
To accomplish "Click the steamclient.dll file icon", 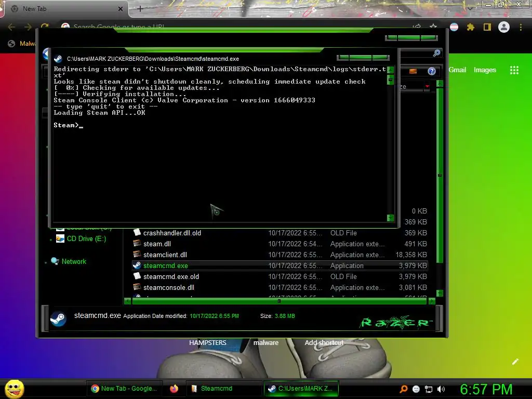I will click(137, 255).
